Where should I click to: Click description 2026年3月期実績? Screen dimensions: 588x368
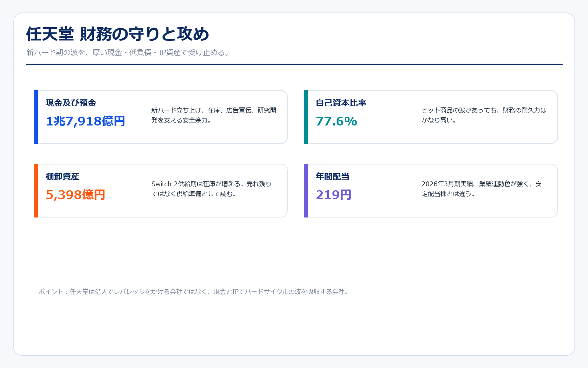pos(481,189)
